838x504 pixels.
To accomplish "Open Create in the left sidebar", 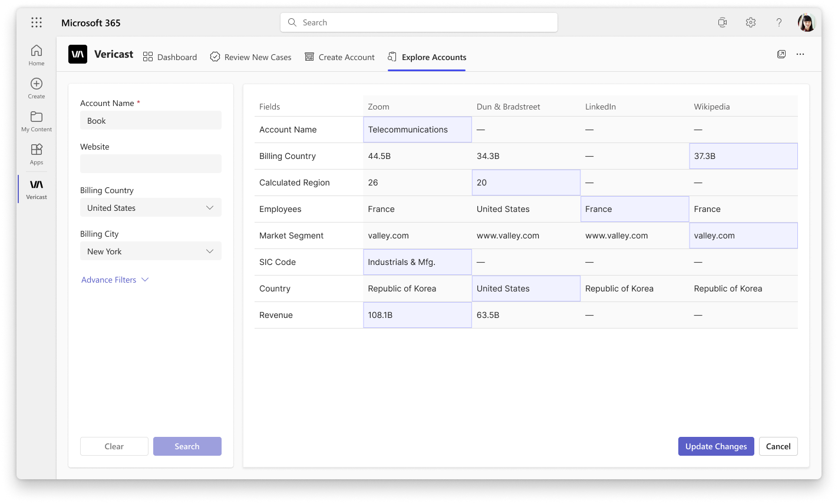I will click(x=37, y=88).
